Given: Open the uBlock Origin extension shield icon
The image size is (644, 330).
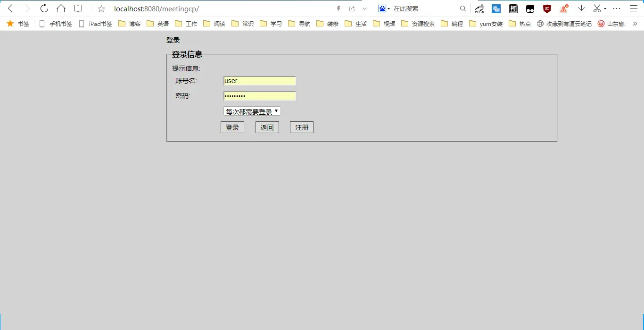Looking at the screenshot, I should [x=547, y=8].
